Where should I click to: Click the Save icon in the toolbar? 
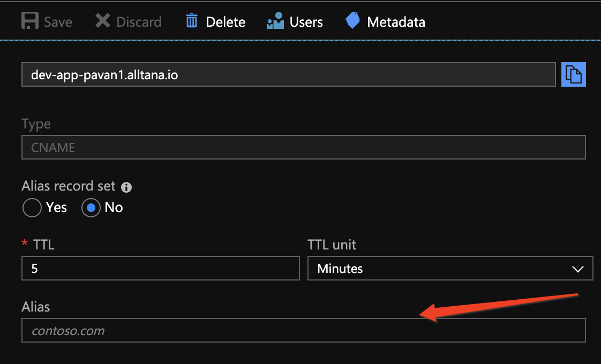pyautogui.click(x=30, y=21)
